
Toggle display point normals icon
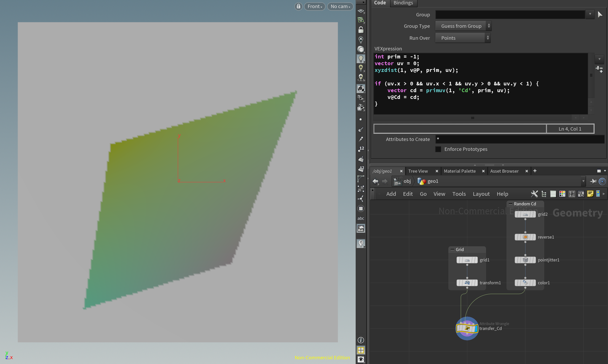point(361,129)
